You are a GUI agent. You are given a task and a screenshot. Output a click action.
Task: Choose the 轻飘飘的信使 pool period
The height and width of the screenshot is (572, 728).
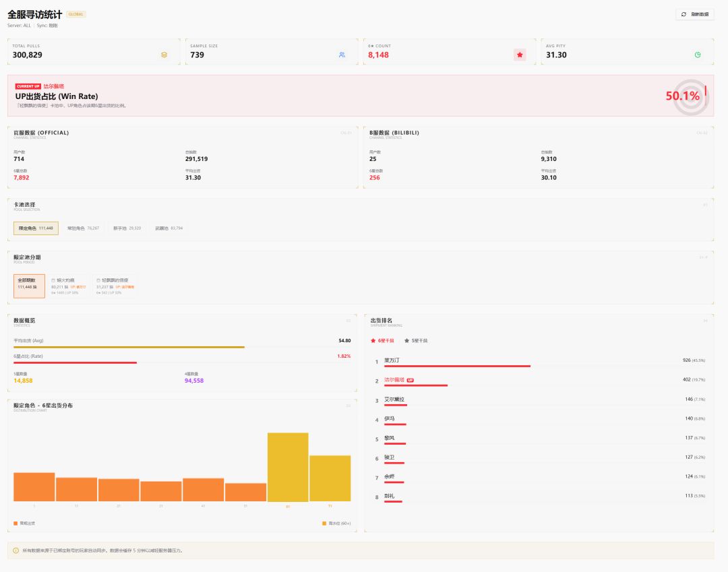pyautogui.click(x=113, y=286)
